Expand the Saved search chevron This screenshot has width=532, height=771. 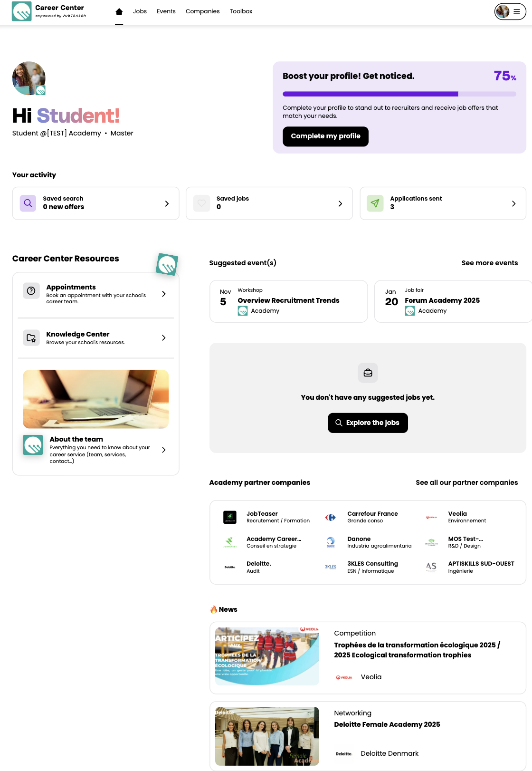click(167, 203)
